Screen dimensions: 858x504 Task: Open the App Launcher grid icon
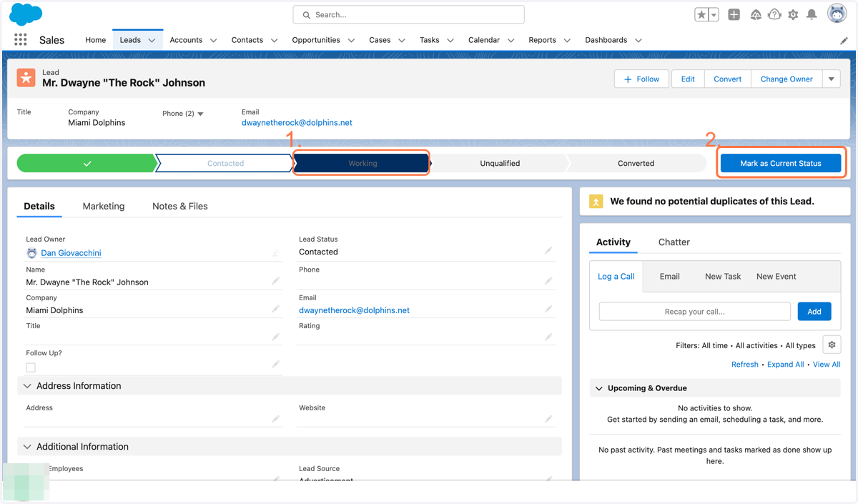click(21, 40)
